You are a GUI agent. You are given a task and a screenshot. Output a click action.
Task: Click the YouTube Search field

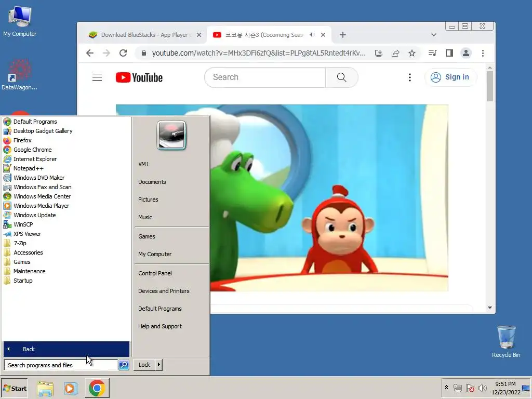pyautogui.click(x=265, y=77)
